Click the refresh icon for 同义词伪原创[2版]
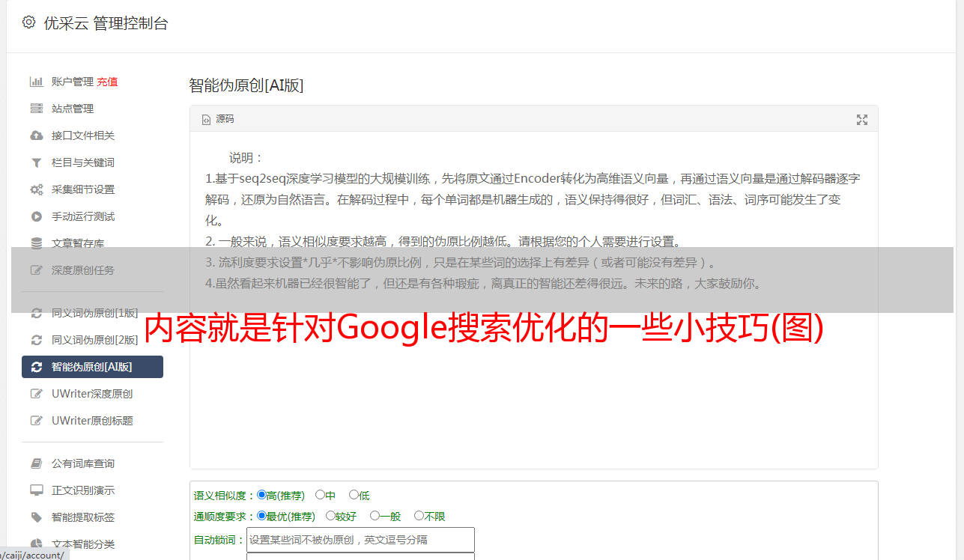The height and width of the screenshot is (560, 964). point(36,340)
